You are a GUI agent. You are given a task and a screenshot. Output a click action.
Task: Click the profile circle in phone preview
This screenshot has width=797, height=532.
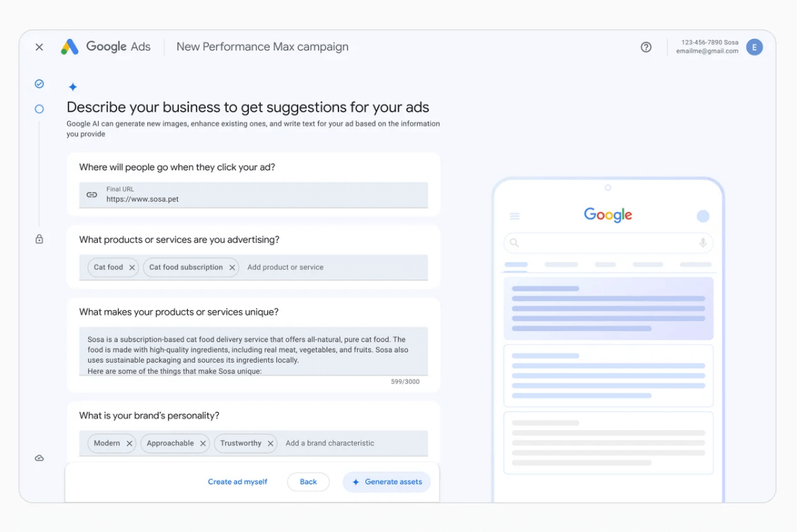click(703, 216)
